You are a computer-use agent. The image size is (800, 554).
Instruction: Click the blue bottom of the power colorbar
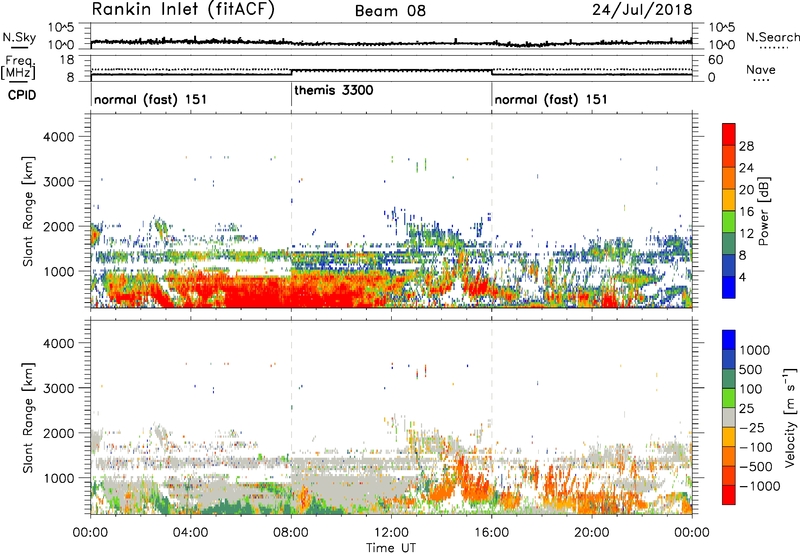tap(729, 287)
